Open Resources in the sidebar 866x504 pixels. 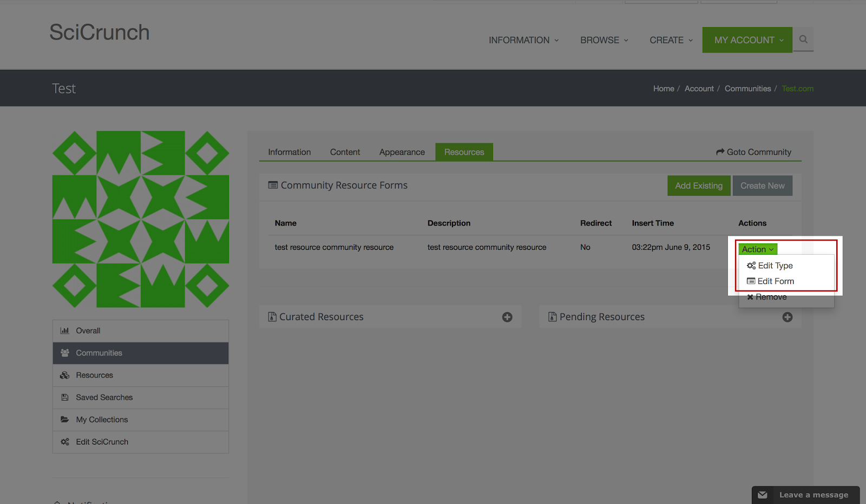141,375
